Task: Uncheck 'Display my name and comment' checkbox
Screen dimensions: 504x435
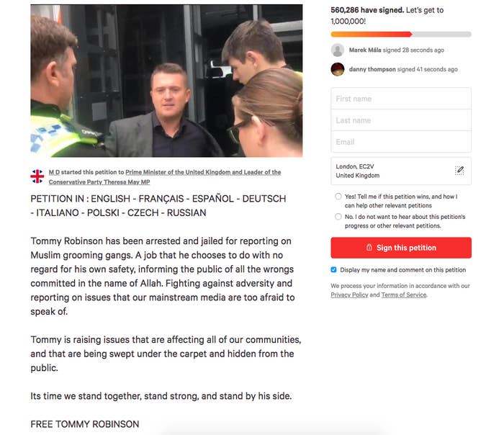Action: point(333,270)
